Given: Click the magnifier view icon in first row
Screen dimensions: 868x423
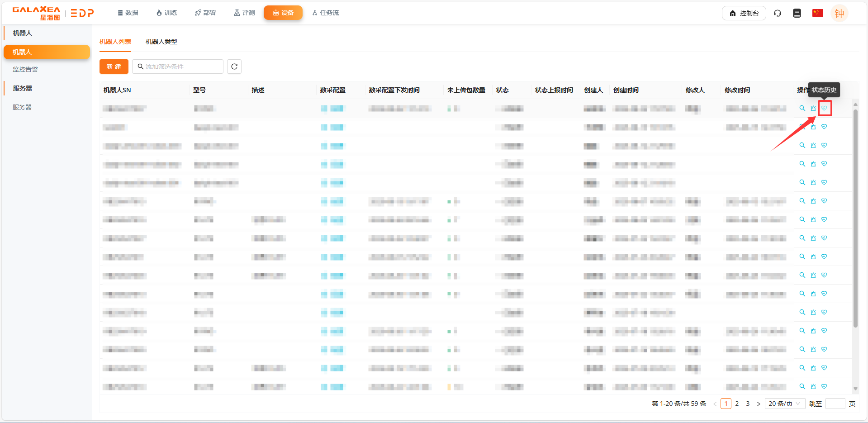Looking at the screenshot, I should [802, 108].
